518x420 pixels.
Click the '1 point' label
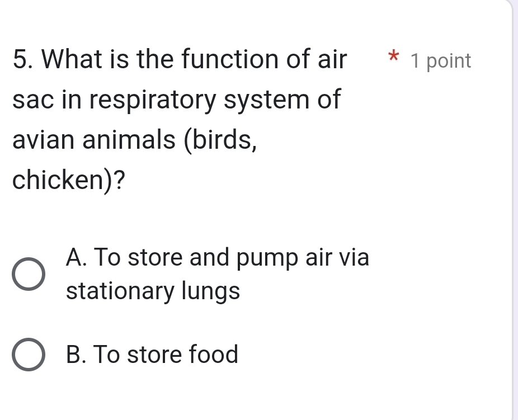tap(442, 60)
